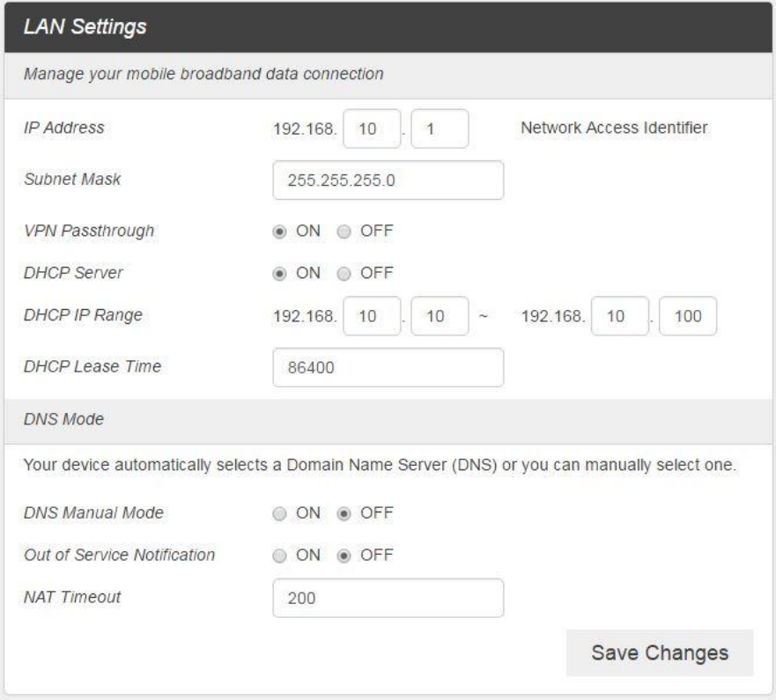Set DNS Manual Mode to OFF
The width and height of the screenshot is (776, 700).
[344, 513]
